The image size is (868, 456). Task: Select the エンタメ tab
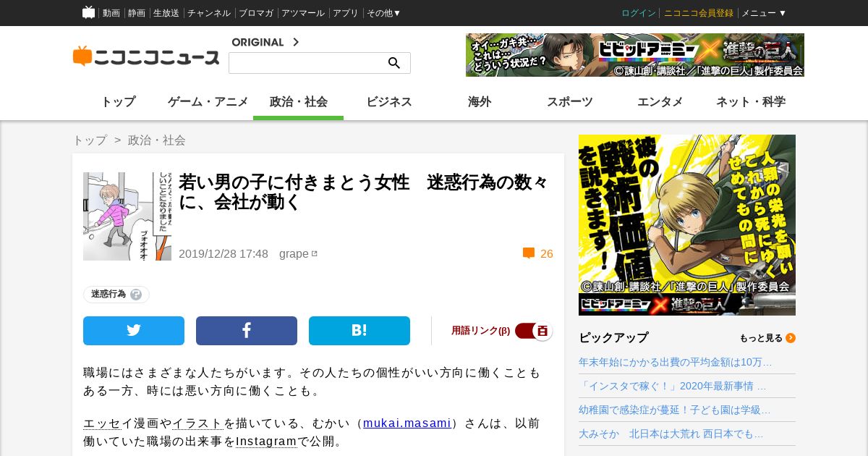click(x=660, y=102)
